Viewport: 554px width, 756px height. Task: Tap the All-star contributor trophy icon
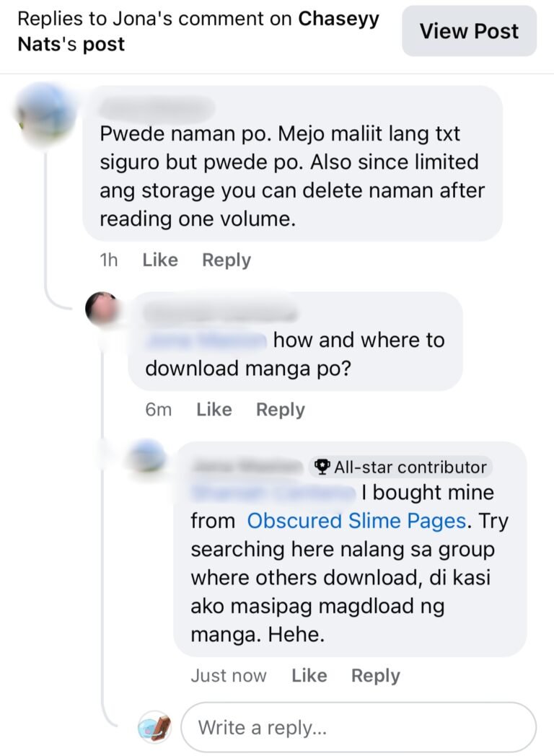(x=322, y=466)
